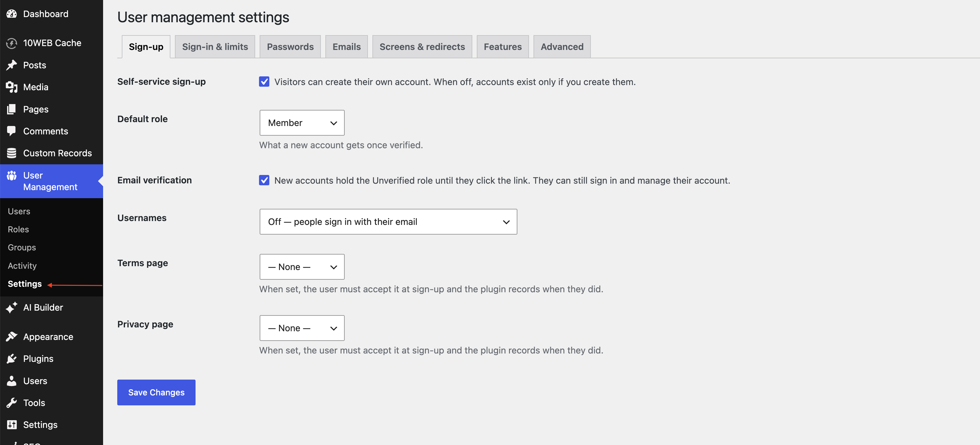Click the Comments speech bubble icon
The width and height of the screenshot is (980, 445).
point(12,131)
